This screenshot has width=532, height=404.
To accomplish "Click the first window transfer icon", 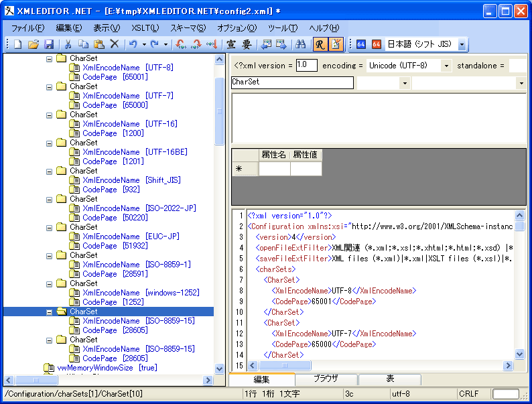I will [x=267, y=44].
